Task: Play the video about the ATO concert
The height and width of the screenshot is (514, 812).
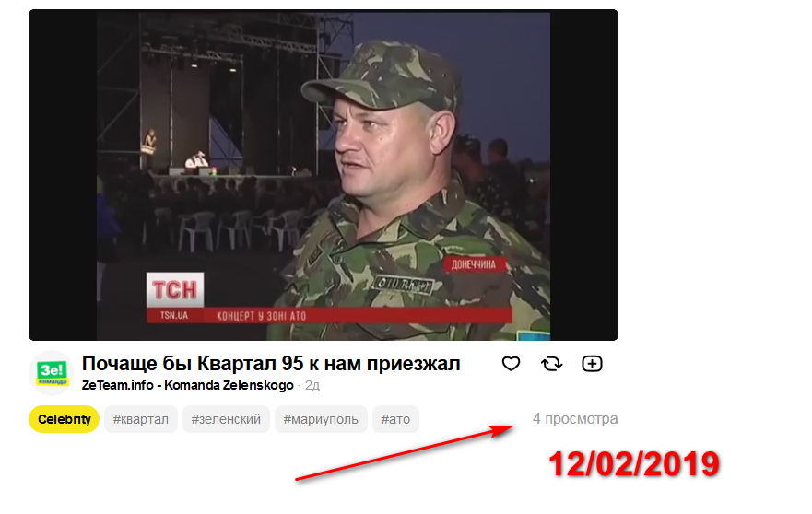Action: pyautogui.click(x=324, y=175)
